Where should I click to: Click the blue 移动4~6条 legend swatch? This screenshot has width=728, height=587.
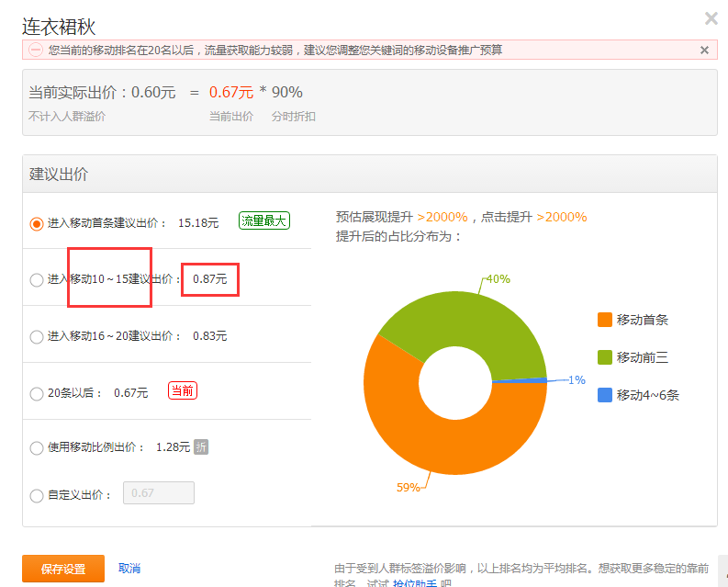click(x=604, y=395)
